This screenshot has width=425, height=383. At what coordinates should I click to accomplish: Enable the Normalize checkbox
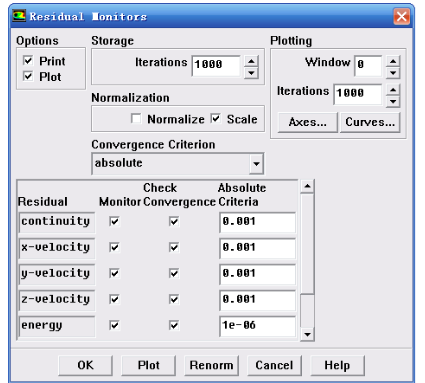coord(136,119)
